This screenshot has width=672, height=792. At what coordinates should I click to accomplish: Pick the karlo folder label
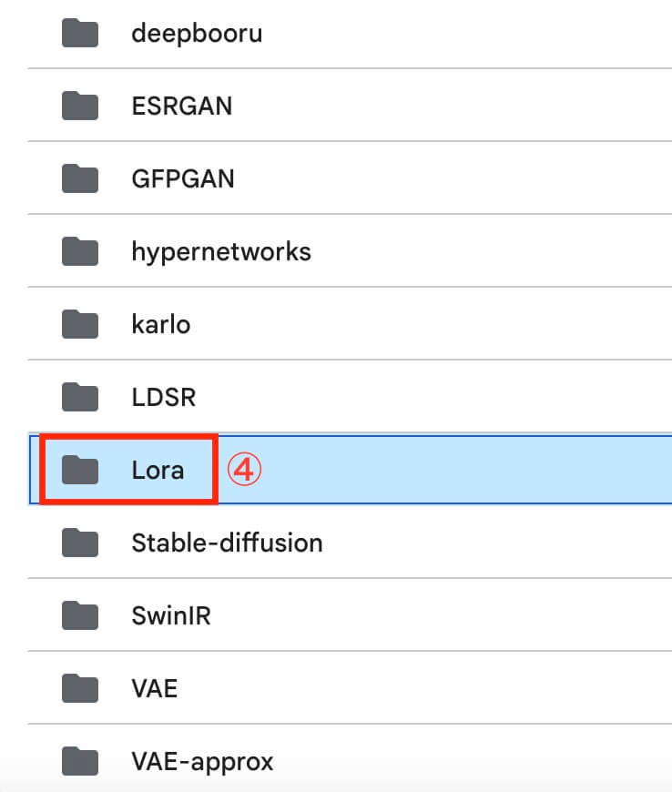(x=160, y=324)
